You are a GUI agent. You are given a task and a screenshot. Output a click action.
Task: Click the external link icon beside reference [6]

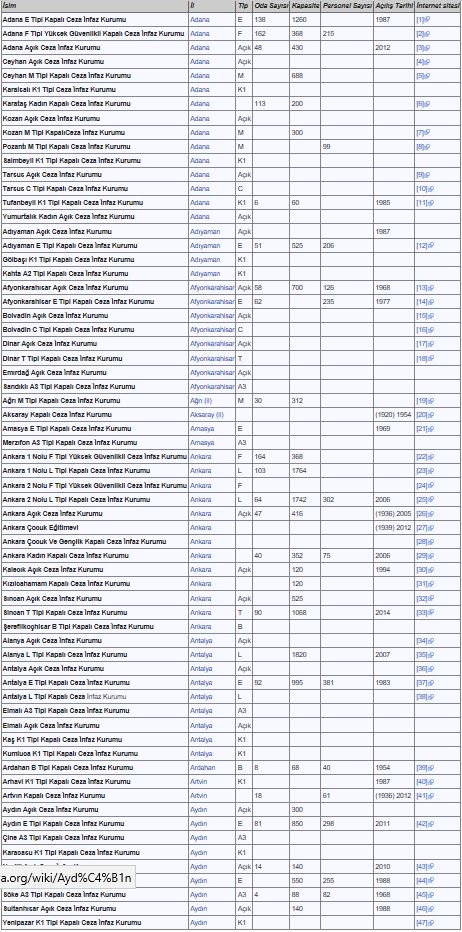pyautogui.click(x=428, y=104)
